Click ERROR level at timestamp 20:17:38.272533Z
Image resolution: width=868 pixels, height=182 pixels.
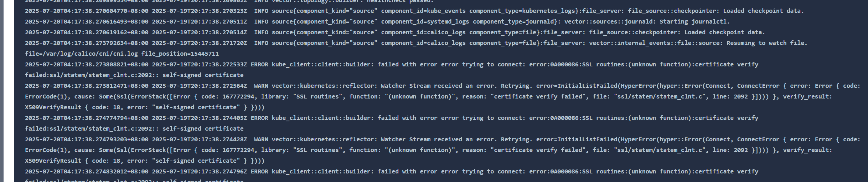(x=259, y=65)
